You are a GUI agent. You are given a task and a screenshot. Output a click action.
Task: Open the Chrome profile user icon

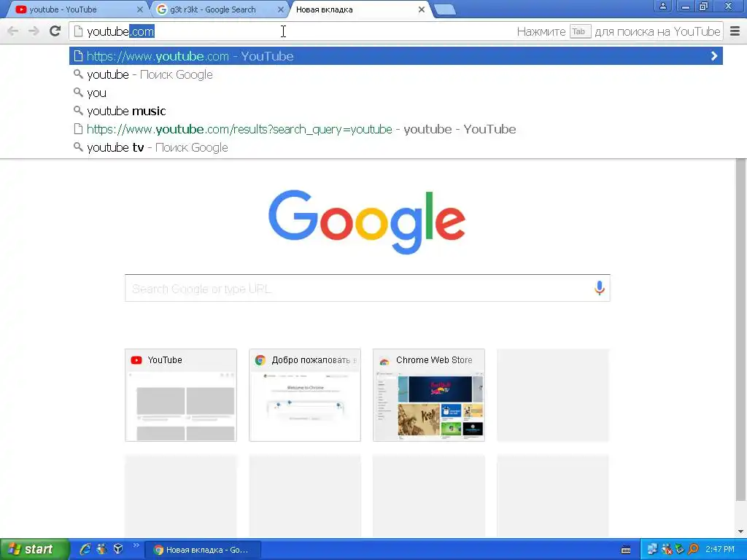662,6
